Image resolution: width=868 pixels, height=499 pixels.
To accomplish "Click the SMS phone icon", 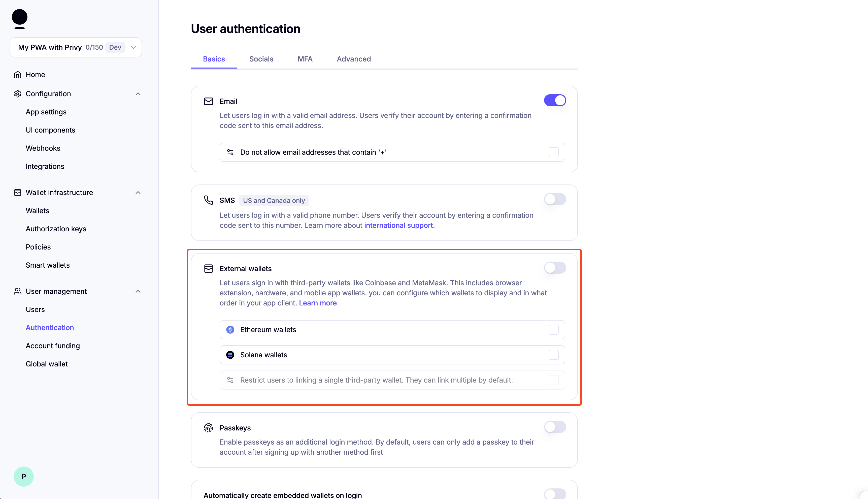I will pos(209,200).
